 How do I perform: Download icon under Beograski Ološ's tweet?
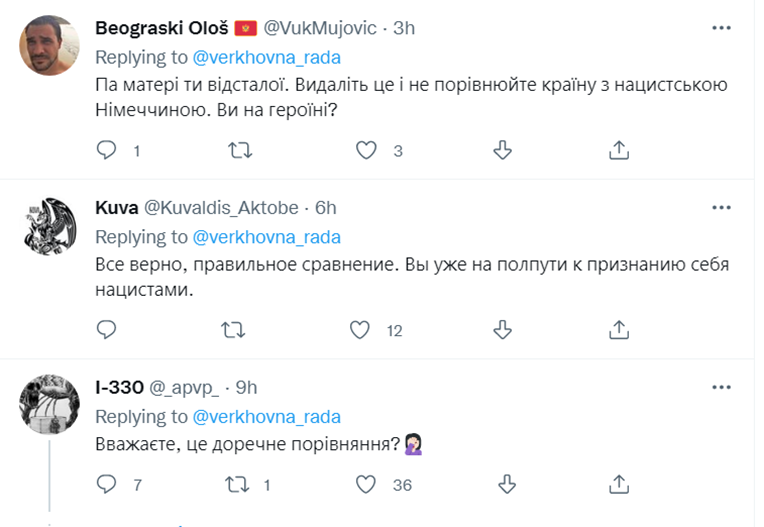pyautogui.click(x=503, y=150)
